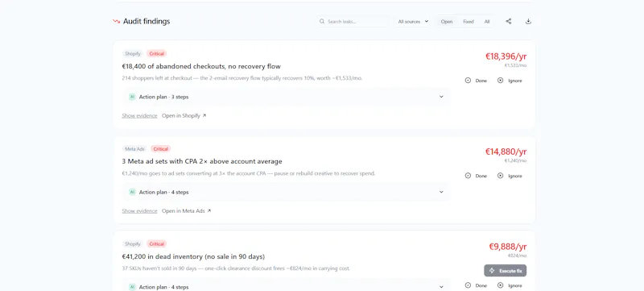The width and height of the screenshot is (644, 291).
Task: Click Execute fix for dead inventory
Action: (x=506, y=271)
